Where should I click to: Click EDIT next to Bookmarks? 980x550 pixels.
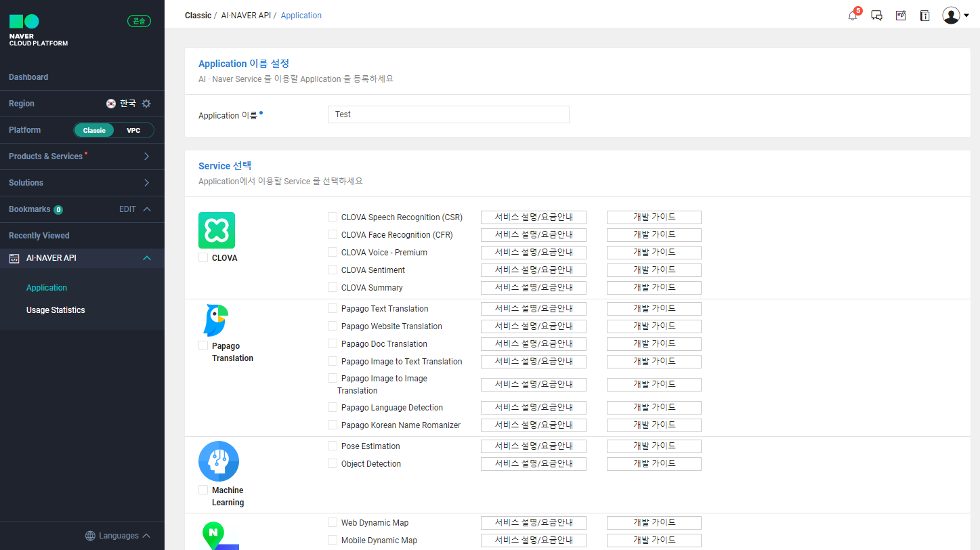127,209
